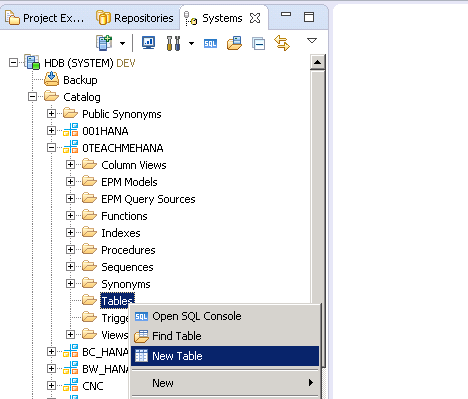The height and width of the screenshot is (399, 468).
Task: Select the 0TEACHMEHANA schema label
Action: tap(123, 148)
